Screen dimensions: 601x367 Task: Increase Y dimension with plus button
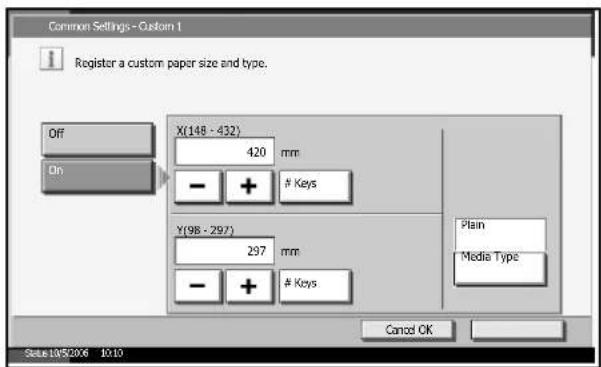click(249, 286)
